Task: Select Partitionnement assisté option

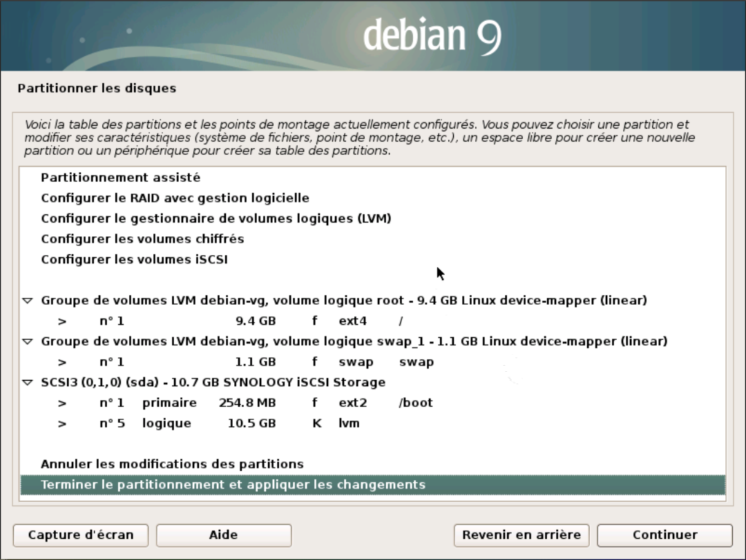Action: pos(120,178)
